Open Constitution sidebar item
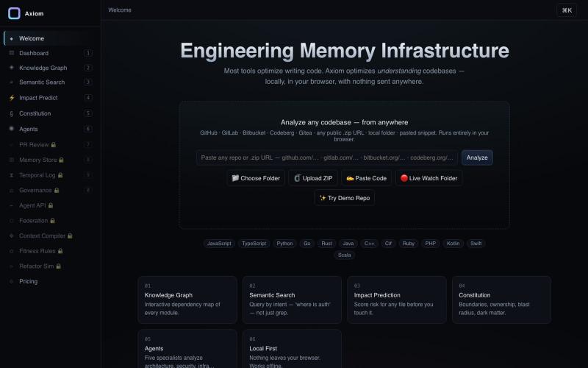Image resolution: width=588 pixels, height=368 pixels. pos(50,113)
